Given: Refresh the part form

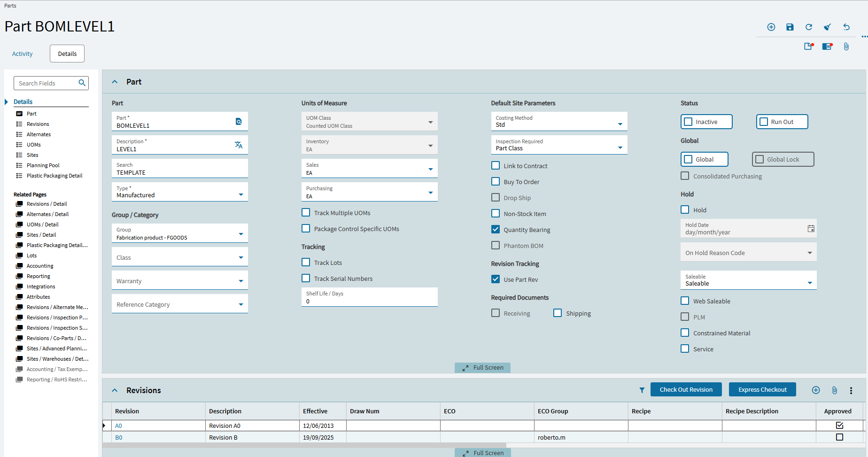Looking at the screenshot, I should 808,27.
